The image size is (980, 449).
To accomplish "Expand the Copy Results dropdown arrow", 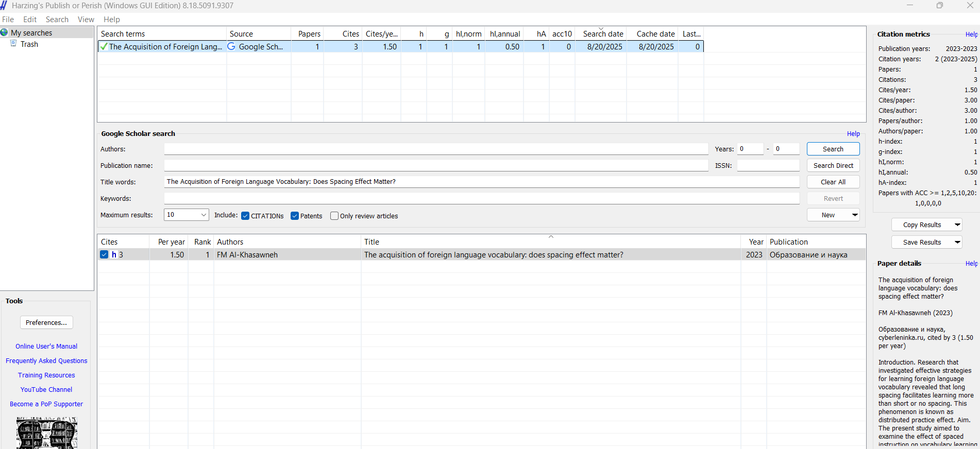I will tap(957, 224).
